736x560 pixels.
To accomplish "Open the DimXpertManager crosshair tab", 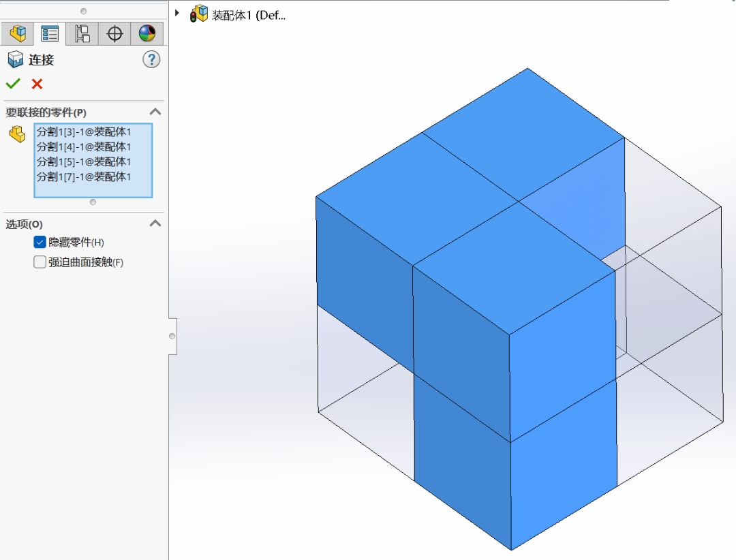I will pos(115,33).
